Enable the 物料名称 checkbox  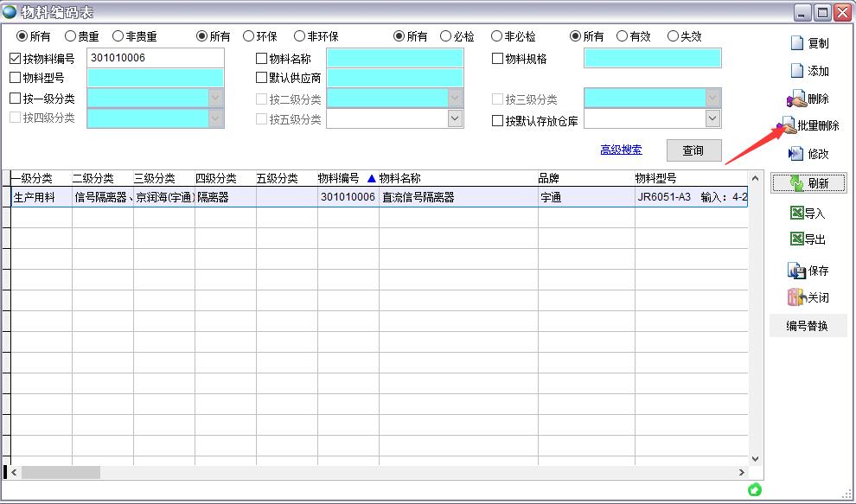pyautogui.click(x=260, y=58)
